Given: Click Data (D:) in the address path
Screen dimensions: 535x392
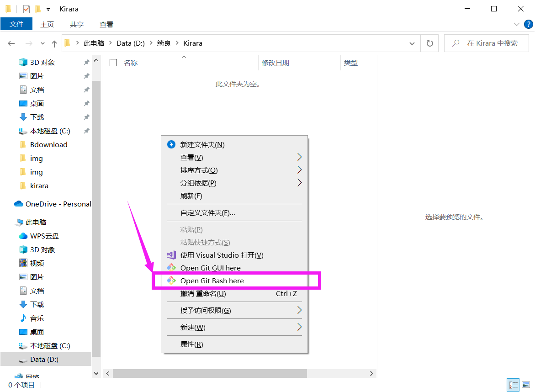Looking at the screenshot, I should pos(131,43).
